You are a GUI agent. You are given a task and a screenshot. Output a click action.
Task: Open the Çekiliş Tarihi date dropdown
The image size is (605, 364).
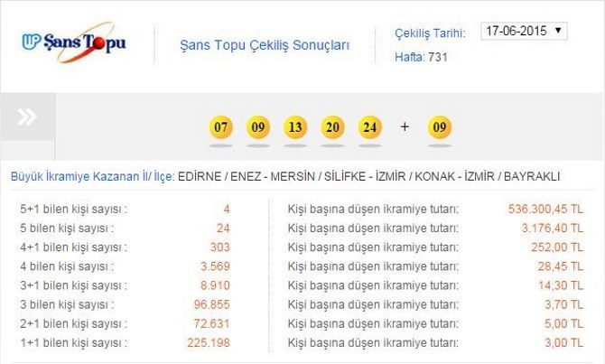tap(524, 31)
